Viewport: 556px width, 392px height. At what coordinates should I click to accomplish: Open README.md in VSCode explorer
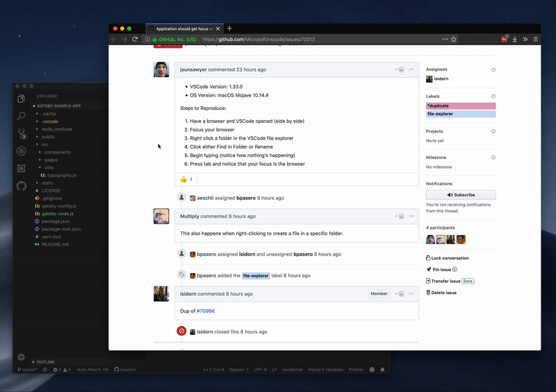(55, 245)
